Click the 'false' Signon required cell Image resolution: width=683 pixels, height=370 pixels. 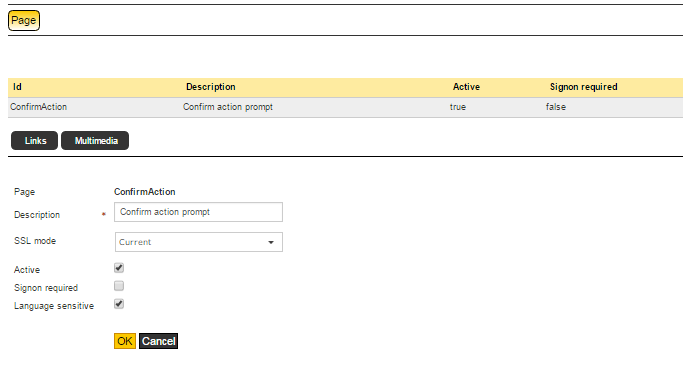tap(556, 107)
